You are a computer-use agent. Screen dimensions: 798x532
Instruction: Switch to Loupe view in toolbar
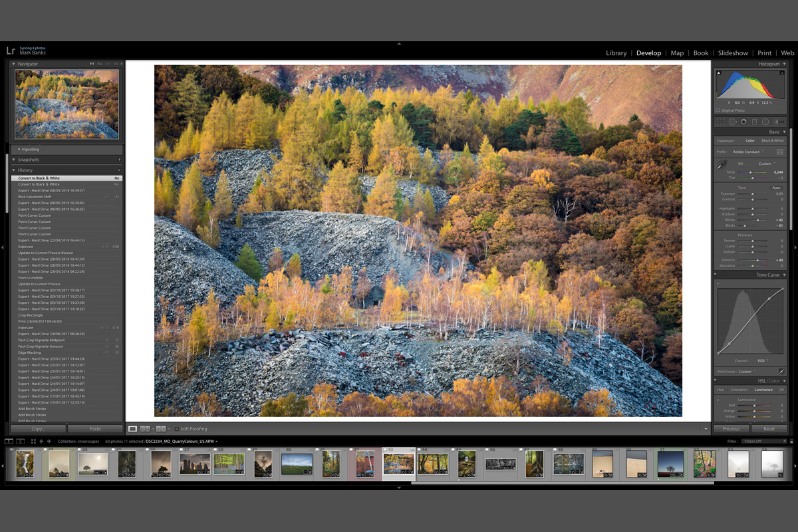[x=132, y=429]
